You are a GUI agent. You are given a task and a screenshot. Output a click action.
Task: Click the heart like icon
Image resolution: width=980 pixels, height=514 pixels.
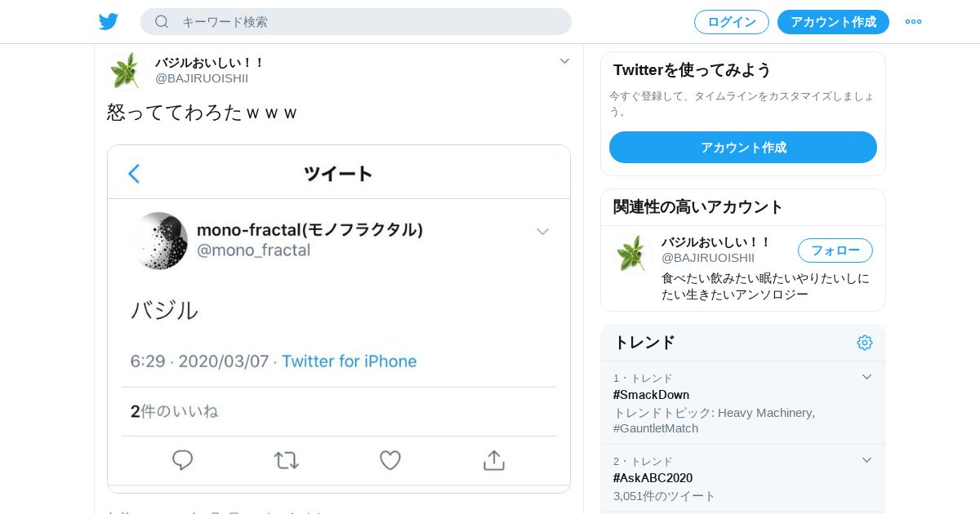390,460
